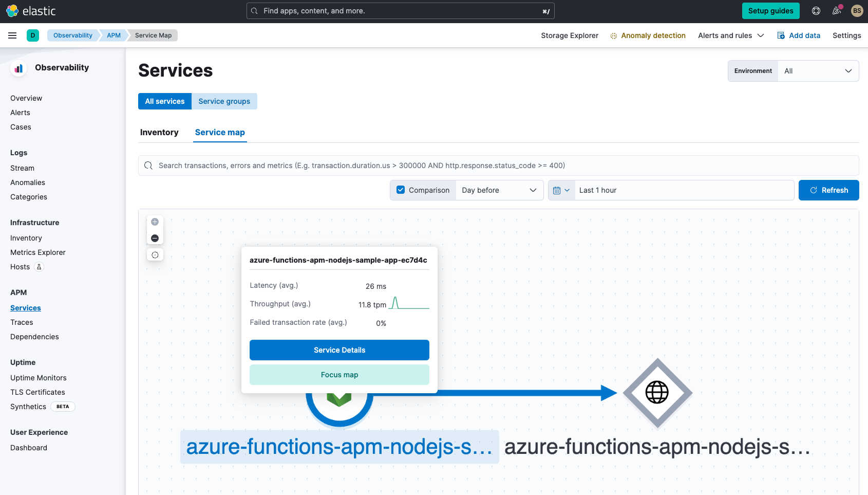Open the Day before comparison dropdown
Viewport: 868px width, 495px height.
(499, 190)
